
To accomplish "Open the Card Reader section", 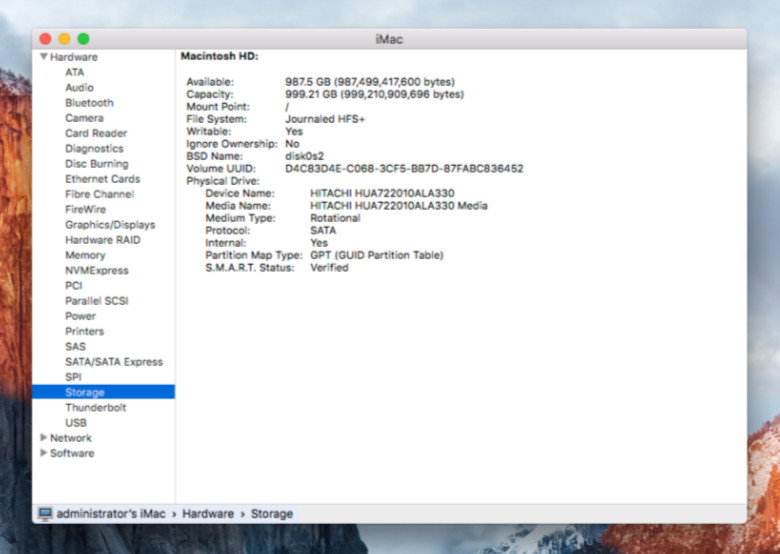I will coord(96,133).
